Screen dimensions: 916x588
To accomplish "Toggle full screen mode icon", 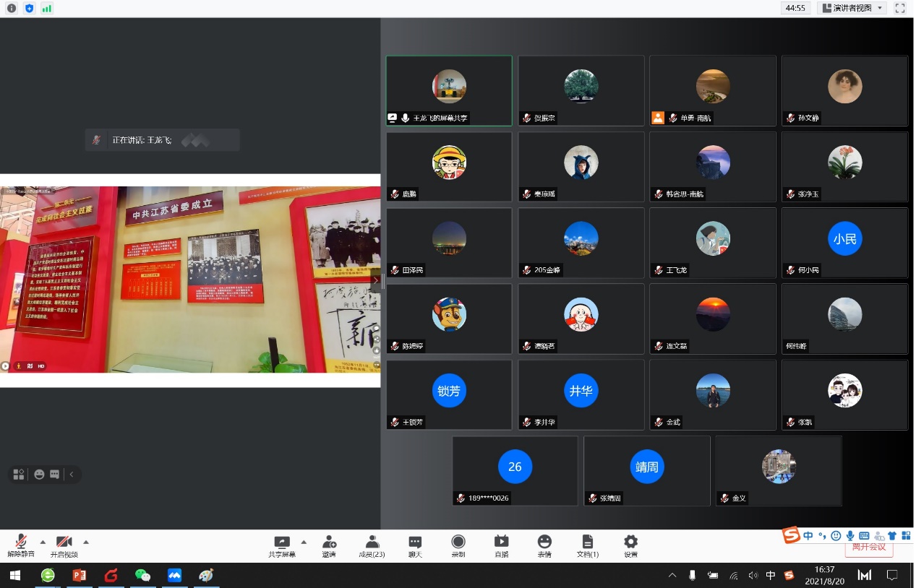I will coord(900,8).
